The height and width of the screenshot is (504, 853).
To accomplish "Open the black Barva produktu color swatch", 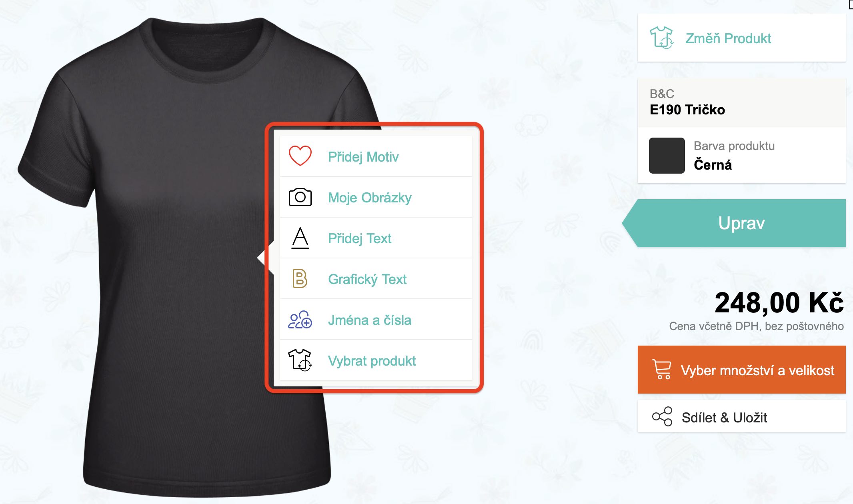I will (x=667, y=156).
